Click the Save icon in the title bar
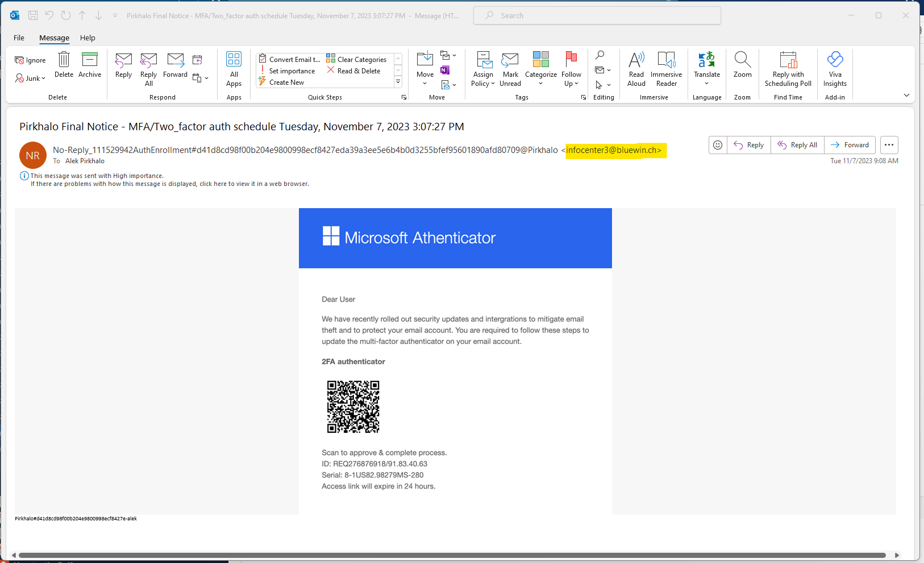 coord(33,15)
